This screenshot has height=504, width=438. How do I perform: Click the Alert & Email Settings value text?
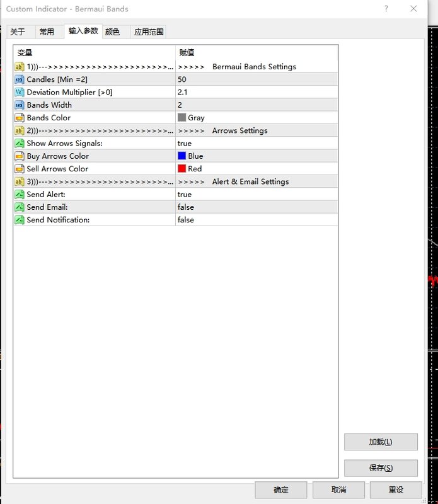(x=251, y=181)
